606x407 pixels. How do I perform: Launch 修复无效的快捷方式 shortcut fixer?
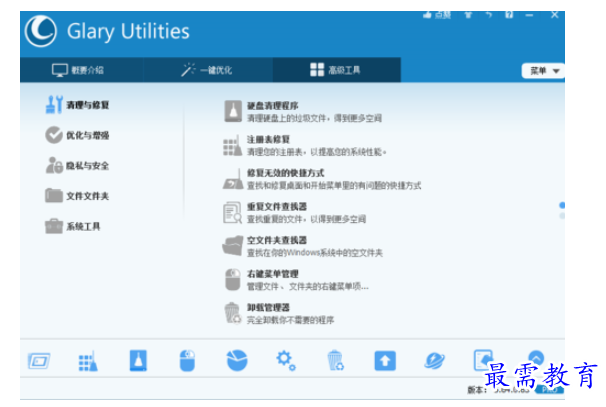(322, 179)
